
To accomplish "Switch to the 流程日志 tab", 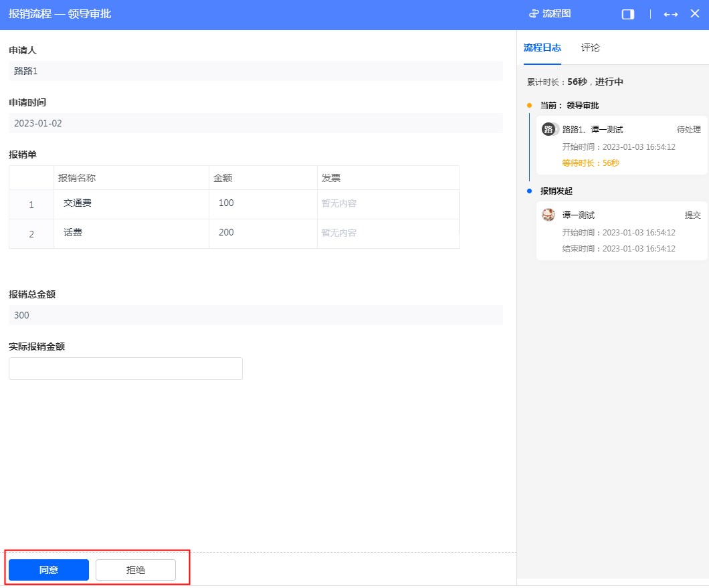I will (x=542, y=48).
